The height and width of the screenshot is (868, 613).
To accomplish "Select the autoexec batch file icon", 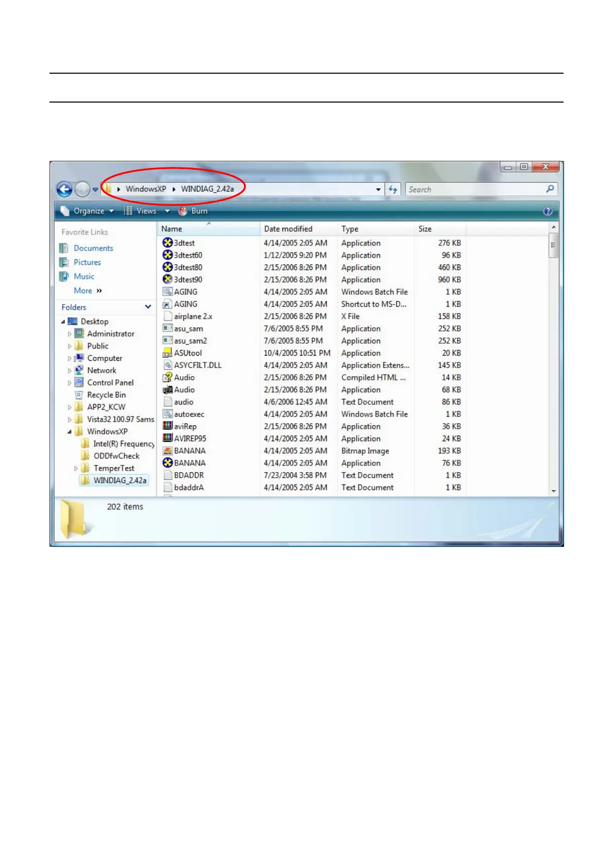I will click(x=167, y=414).
